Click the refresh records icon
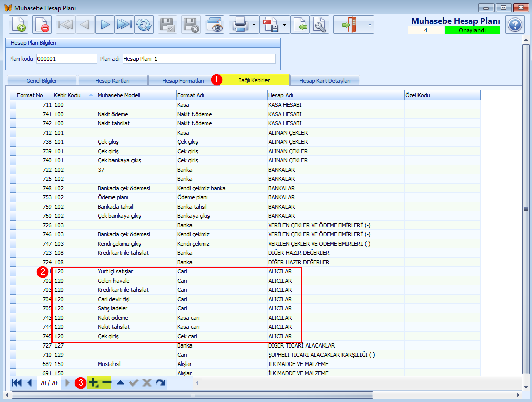The height and width of the screenshot is (402, 532). click(x=144, y=25)
